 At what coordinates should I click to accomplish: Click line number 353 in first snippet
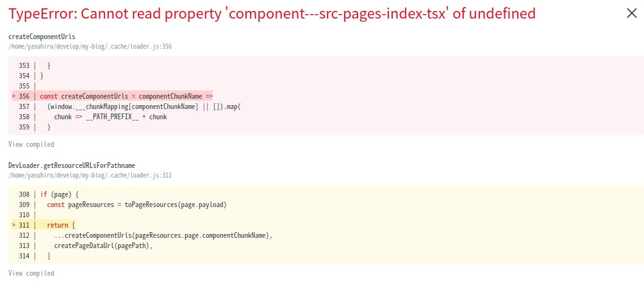coord(24,65)
